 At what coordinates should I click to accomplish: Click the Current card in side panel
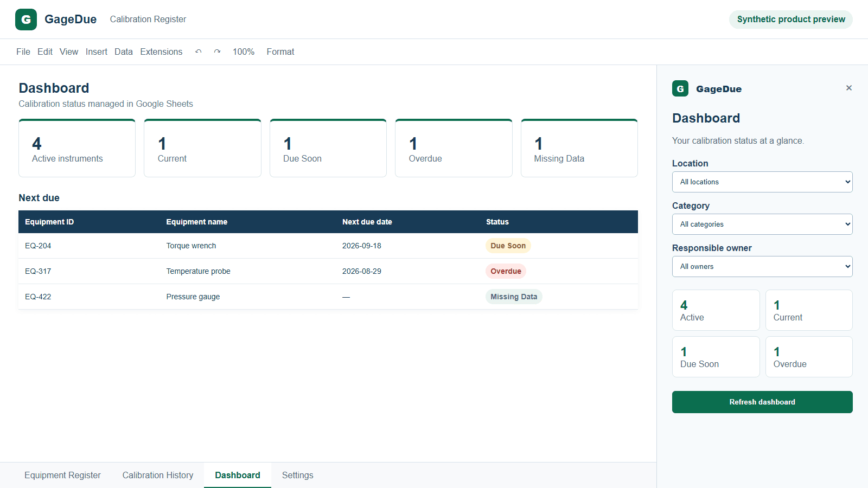point(809,310)
